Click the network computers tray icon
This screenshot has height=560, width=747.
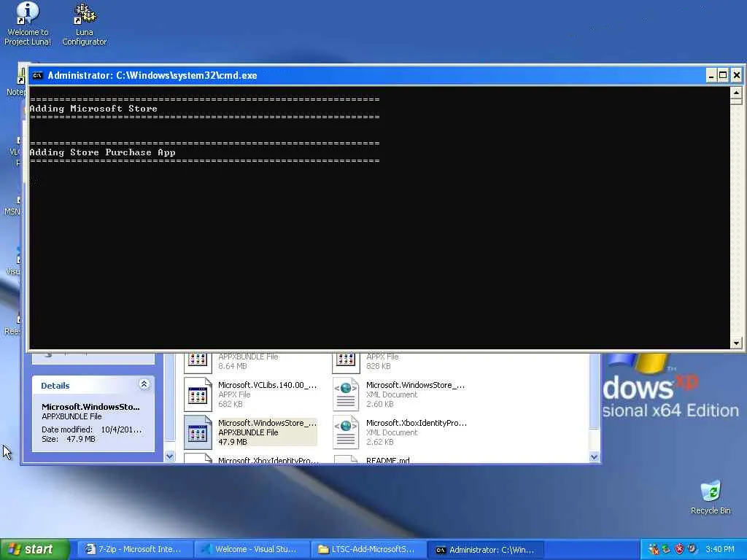point(666,549)
